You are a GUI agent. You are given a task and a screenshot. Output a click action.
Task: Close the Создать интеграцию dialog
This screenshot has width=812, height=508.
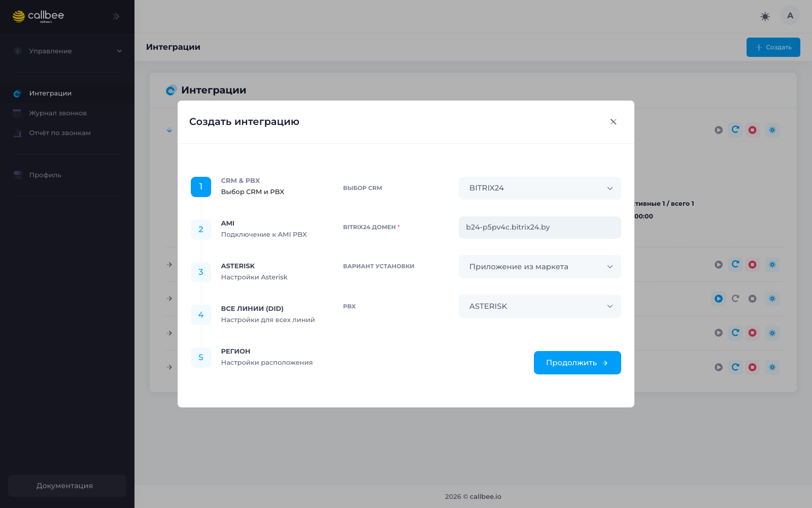click(613, 122)
